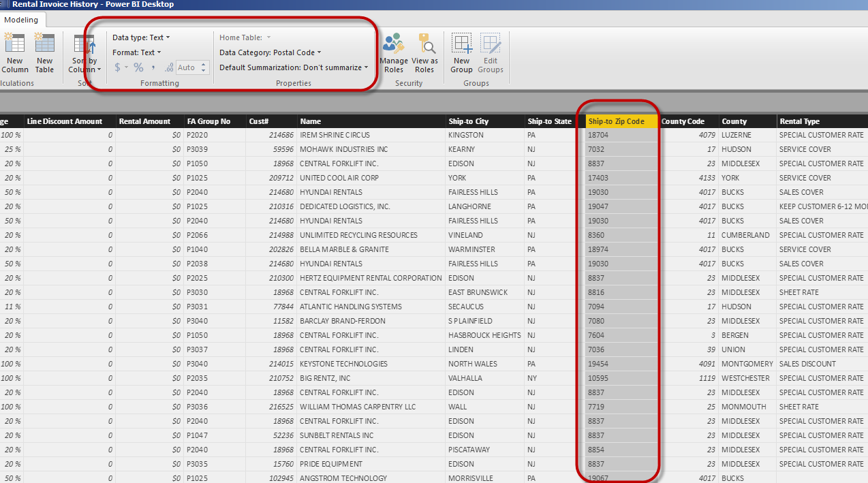Click the Edit Groups icon
Screen dimensions: 868x483
490,53
